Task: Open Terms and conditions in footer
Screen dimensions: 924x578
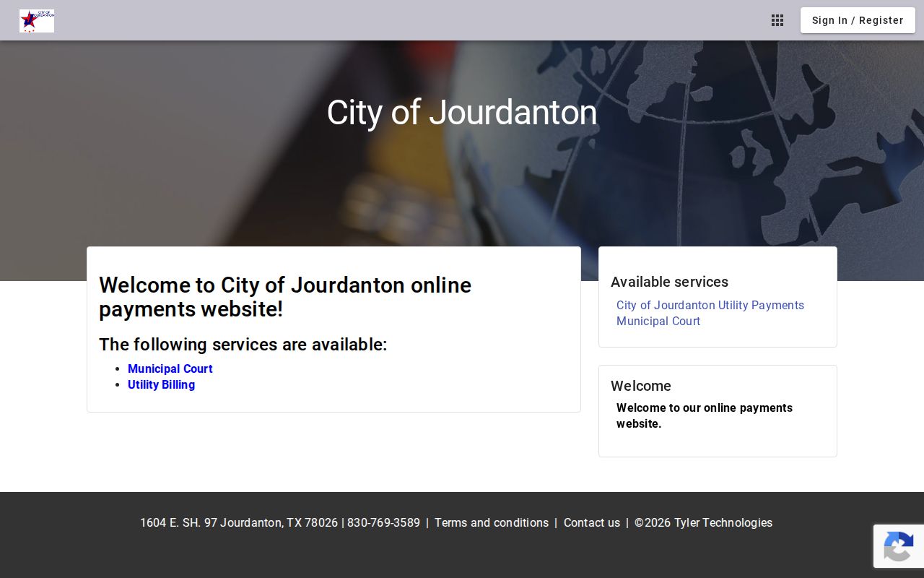Action: click(x=492, y=522)
